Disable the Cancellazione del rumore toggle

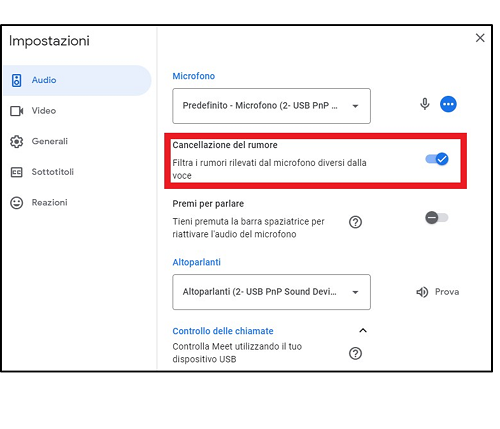437,159
